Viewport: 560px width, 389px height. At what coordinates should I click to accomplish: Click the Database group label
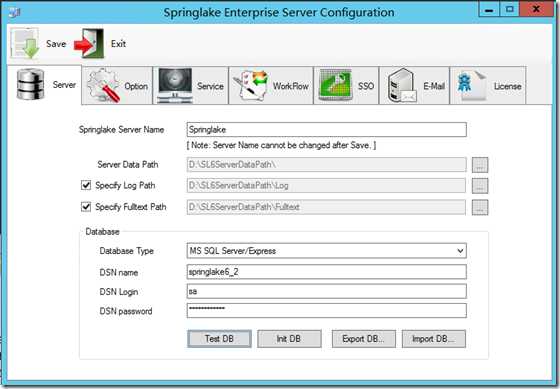[x=102, y=232]
